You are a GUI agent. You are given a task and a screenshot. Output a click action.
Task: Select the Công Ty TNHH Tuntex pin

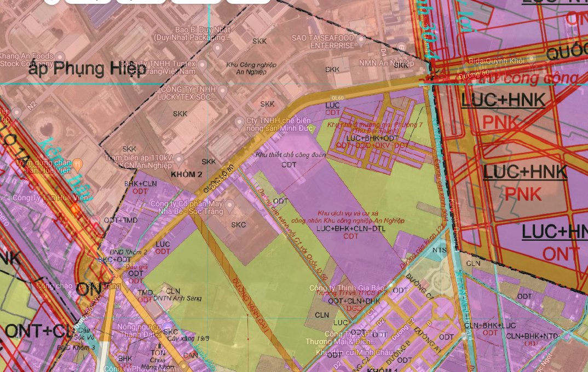(x=202, y=66)
